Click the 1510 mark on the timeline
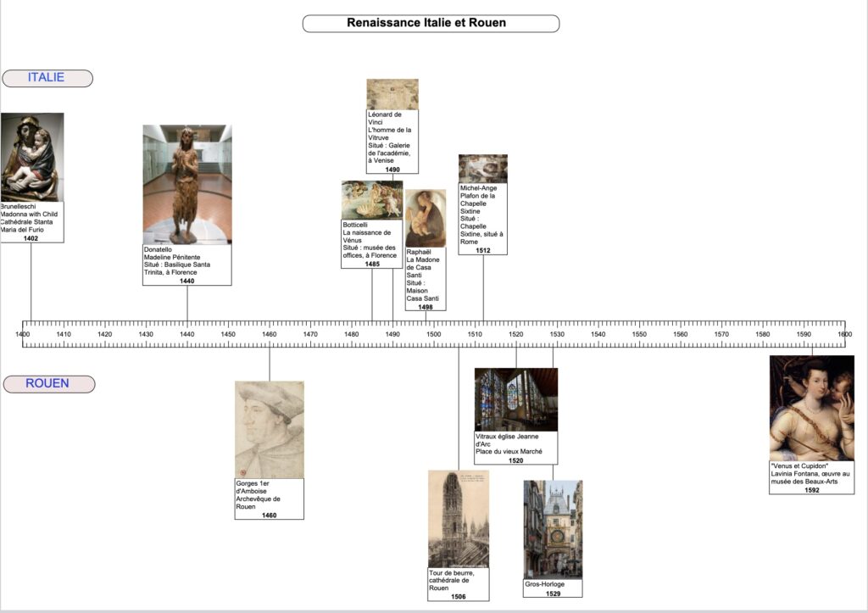Screen dimensions: 868x613 point(475,334)
